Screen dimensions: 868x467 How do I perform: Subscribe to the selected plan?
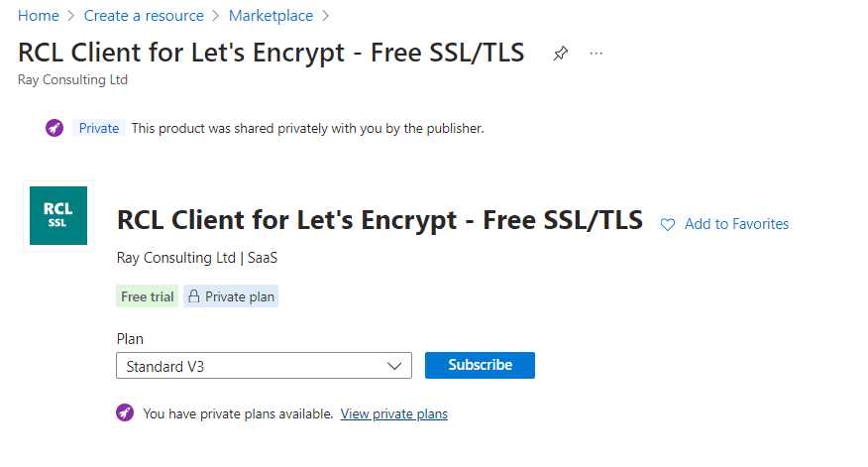[480, 365]
